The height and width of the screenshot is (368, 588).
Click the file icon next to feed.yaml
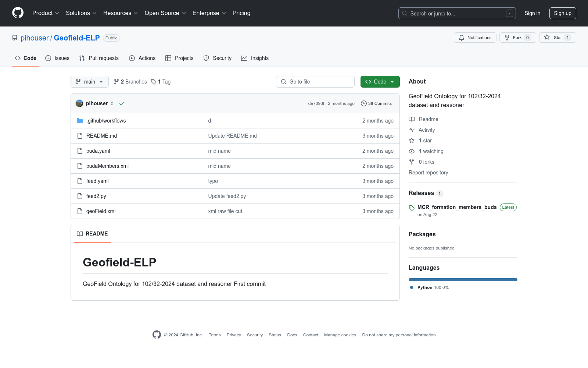click(x=80, y=181)
